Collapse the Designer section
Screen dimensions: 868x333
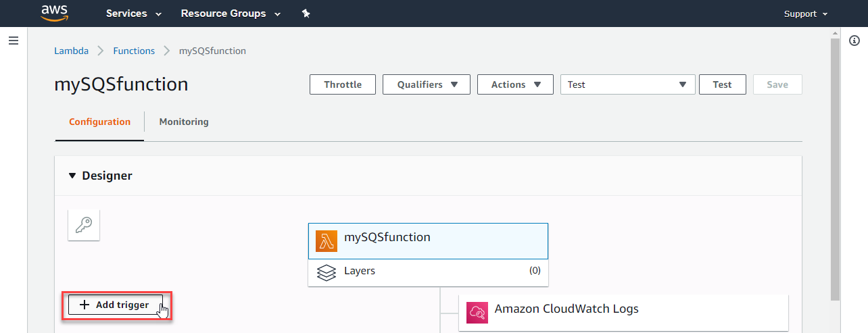pos(73,176)
